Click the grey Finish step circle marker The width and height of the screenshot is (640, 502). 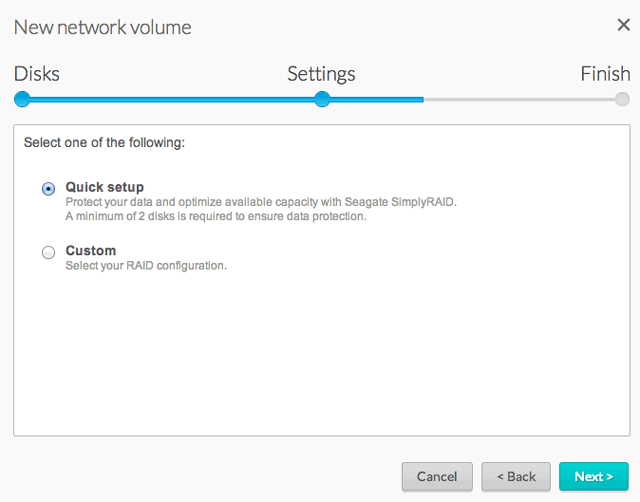[x=622, y=99]
